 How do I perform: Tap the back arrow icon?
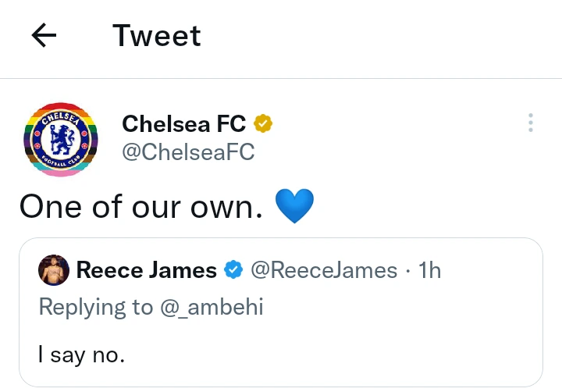click(44, 36)
